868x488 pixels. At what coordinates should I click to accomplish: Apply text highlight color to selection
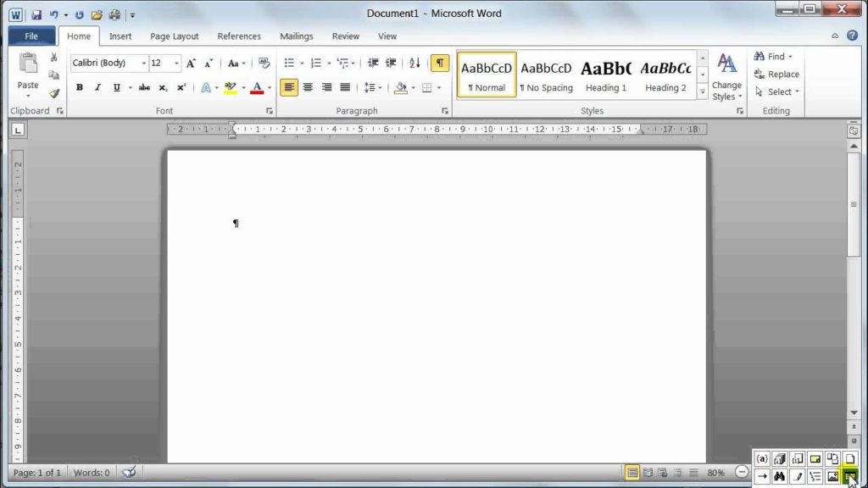tap(231, 87)
